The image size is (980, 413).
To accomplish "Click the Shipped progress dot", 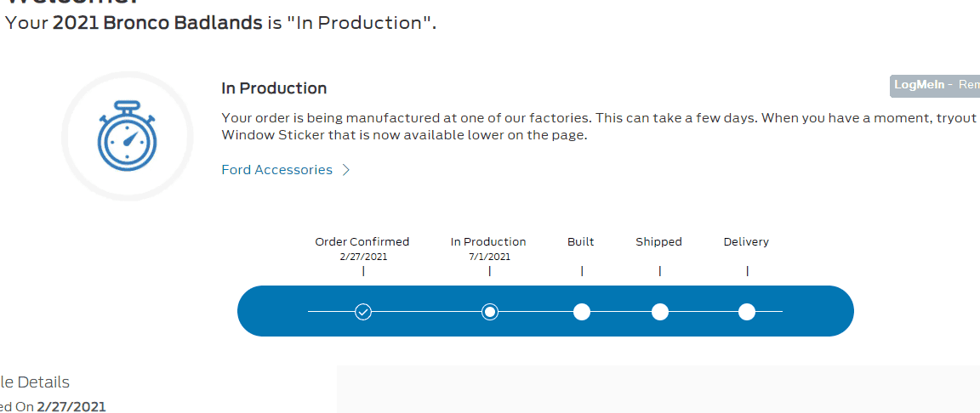I will pyautogui.click(x=660, y=311).
